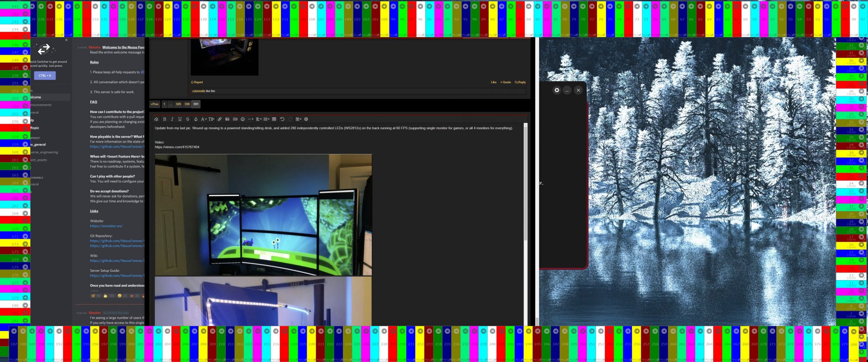This screenshot has width=868, height=362.
Task: Open the drafts save dropdown
Action: click(298, 119)
